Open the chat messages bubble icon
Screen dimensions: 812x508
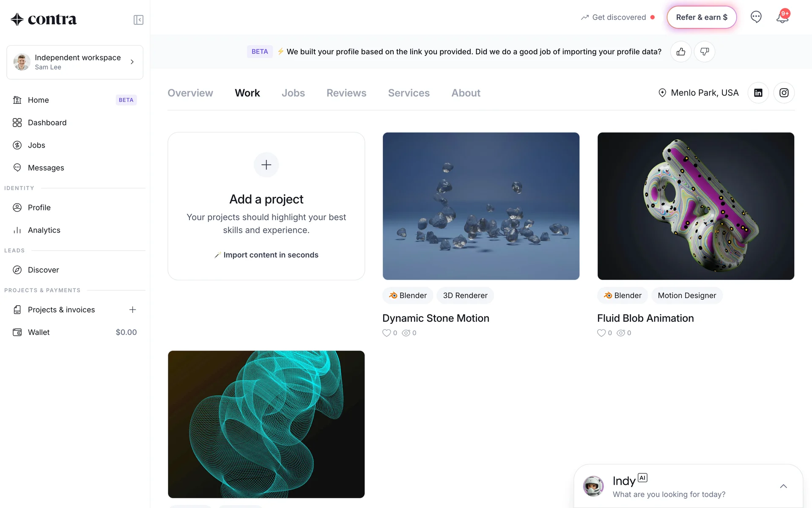(756, 17)
